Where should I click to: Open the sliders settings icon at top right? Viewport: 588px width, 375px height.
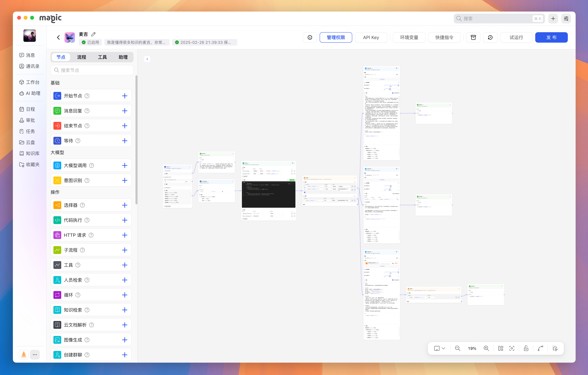(566, 19)
